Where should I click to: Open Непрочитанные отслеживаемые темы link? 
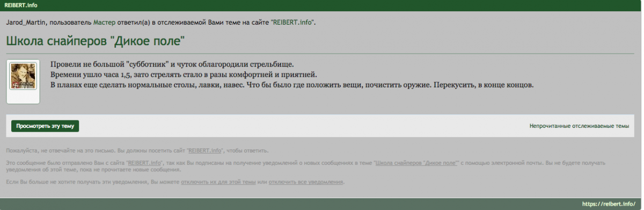coord(579,126)
